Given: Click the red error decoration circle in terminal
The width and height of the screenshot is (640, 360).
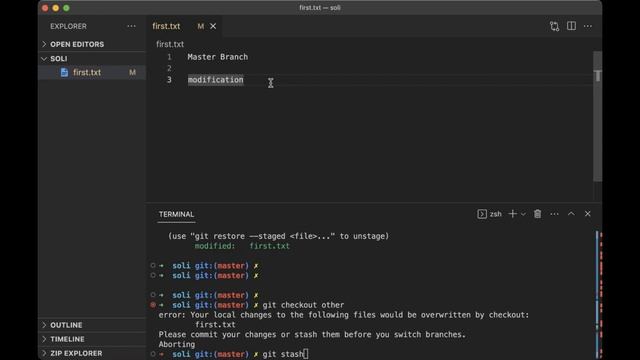Looking at the screenshot, I should coord(153,304).
